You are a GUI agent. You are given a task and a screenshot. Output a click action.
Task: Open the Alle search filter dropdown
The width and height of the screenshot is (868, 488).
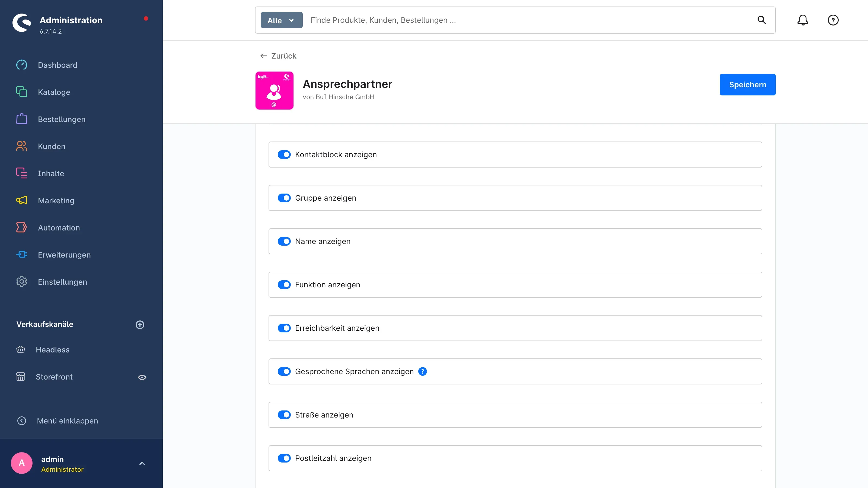[282, 20]
